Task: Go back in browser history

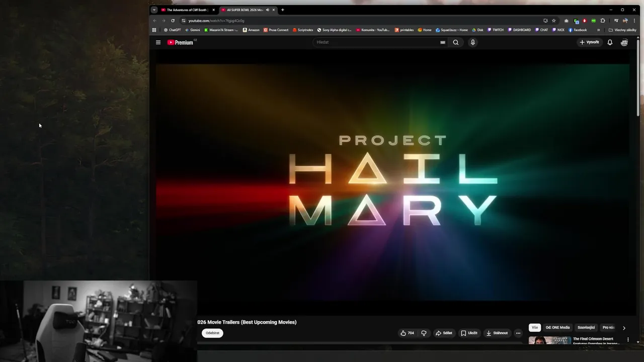Action: pos(154,21)
